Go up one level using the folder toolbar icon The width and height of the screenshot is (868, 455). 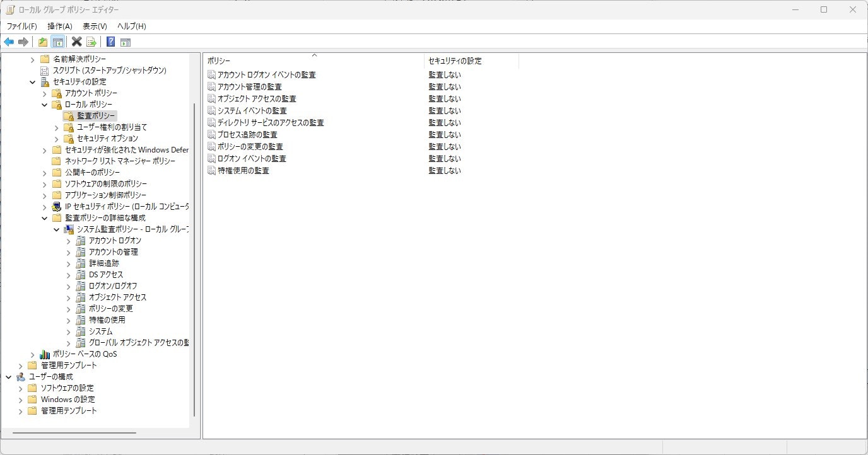(x=43, y=42)
